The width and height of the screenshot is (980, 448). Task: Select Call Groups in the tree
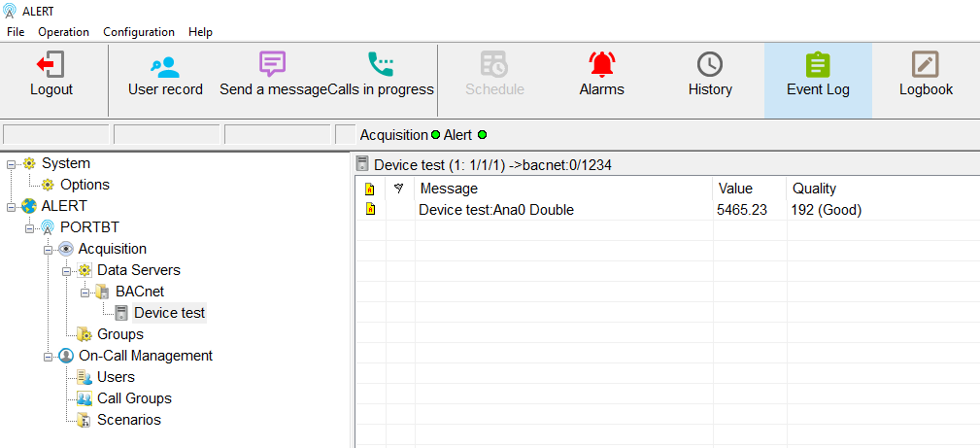(x=134, y=398)
